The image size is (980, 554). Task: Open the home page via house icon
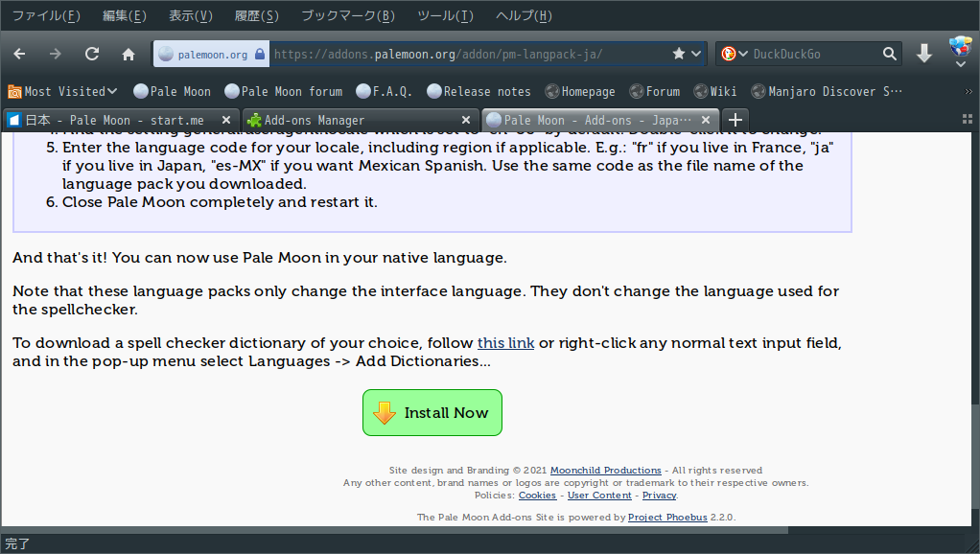pyautogui.click(x=128, y=55)
